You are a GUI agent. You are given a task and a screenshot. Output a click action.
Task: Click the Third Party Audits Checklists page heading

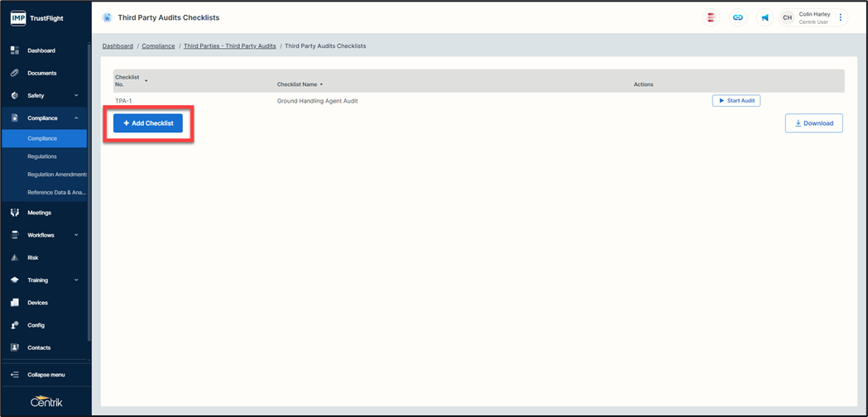coord(169,17)
